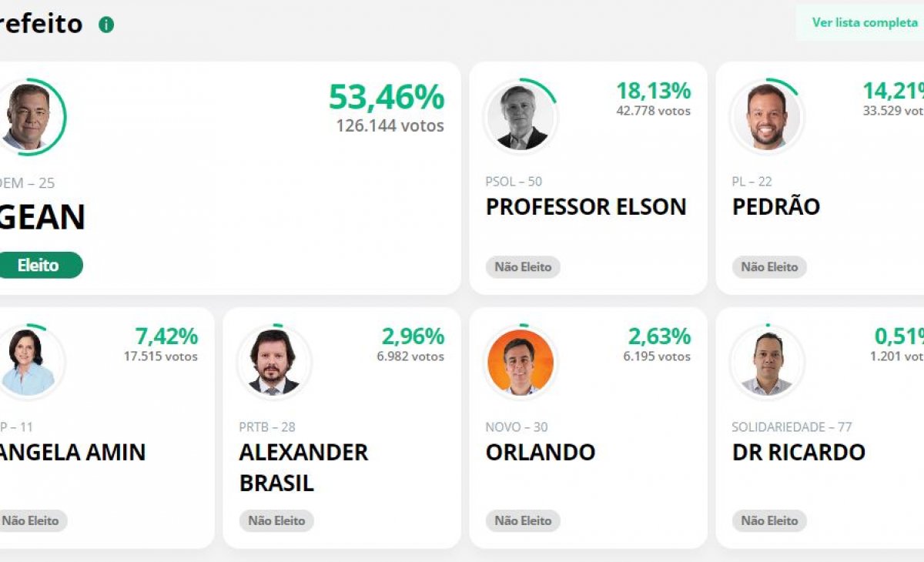
Task: Click the 53,46% vote percentage
Action: click(x=387, y=98)
